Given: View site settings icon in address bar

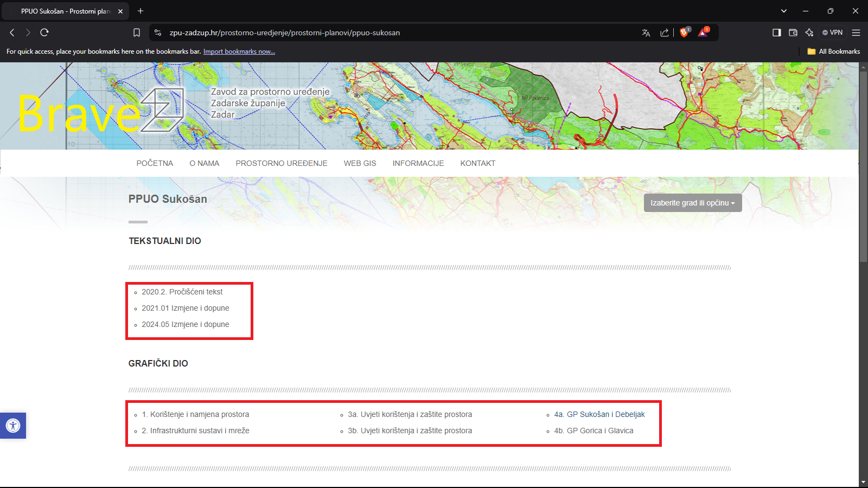Looking at the screenshot, I should pos(158,33).
